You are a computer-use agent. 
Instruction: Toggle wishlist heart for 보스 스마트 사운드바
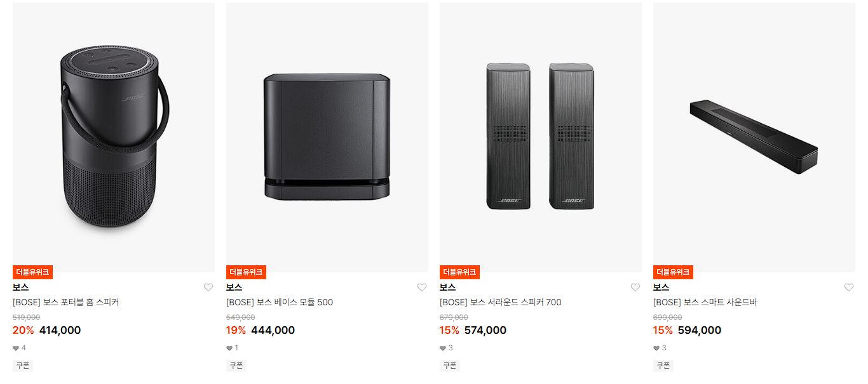[849, 288]
